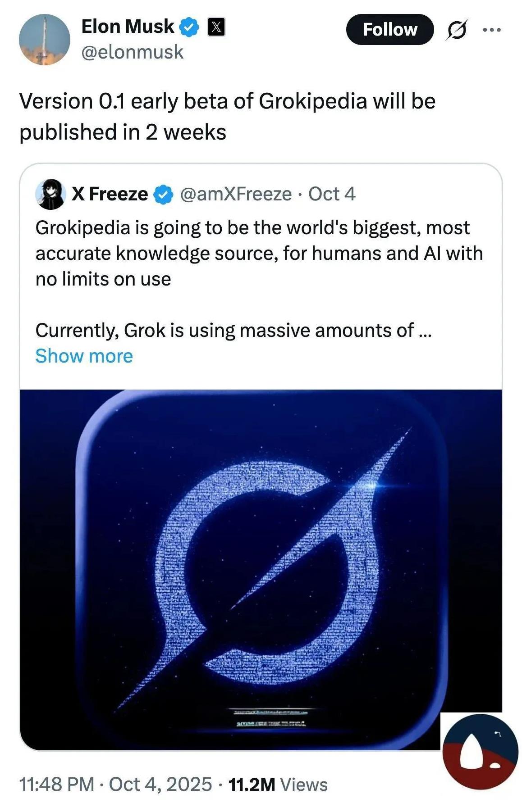Click the @amXFreeze handle
Screen dimensions: 522x812
click(236, 194)
